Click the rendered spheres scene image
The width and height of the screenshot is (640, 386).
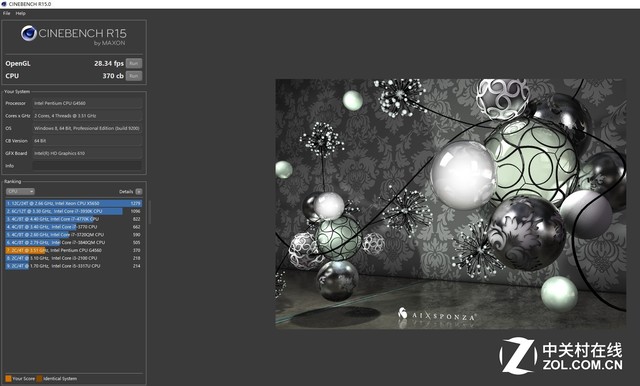pyautogui.click(x=451, y=204)
